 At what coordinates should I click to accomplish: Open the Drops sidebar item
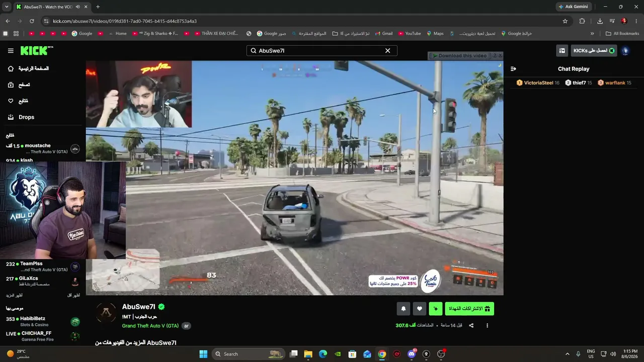[x=21, y=117]
